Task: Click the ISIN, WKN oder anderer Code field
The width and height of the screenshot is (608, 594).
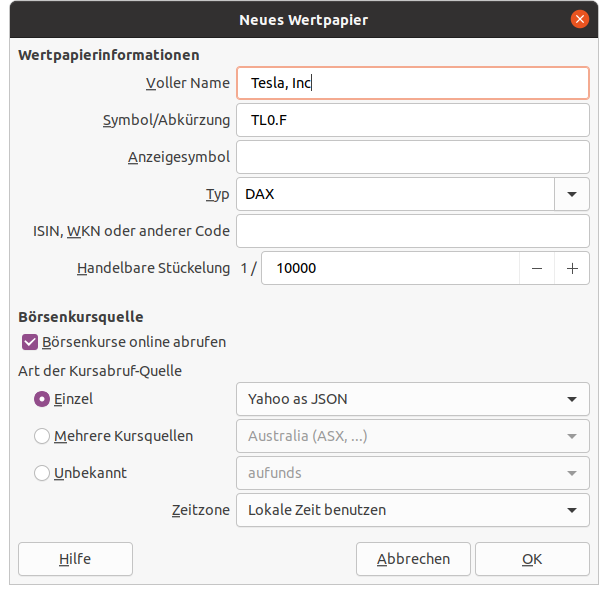Action: tap(412, 231)
